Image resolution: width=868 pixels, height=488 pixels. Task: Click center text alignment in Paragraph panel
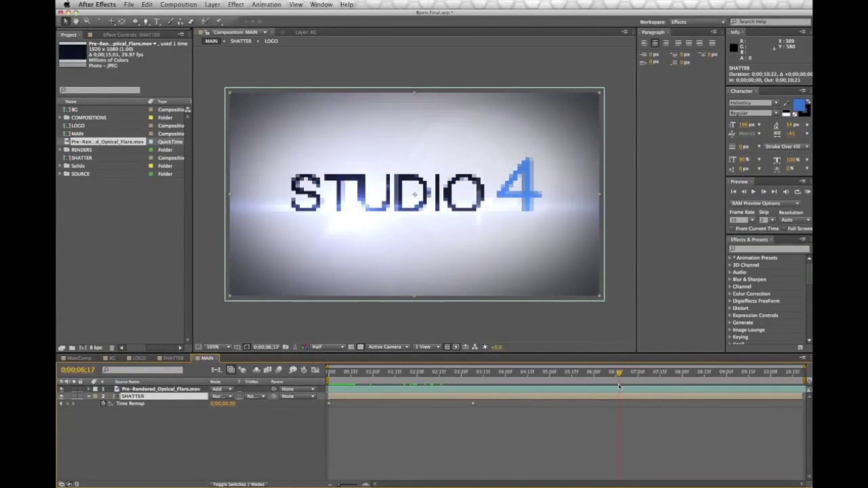pyautogui.click(x=655, y=43)
